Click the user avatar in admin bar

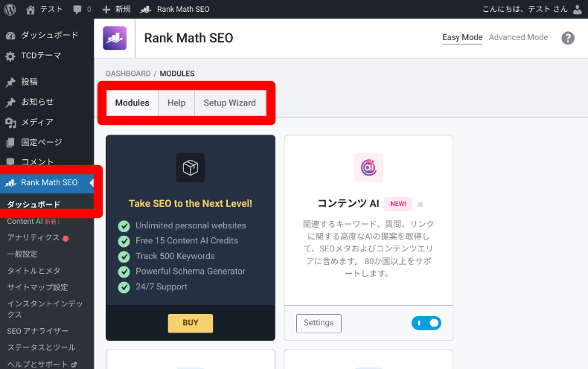(578, 9)
